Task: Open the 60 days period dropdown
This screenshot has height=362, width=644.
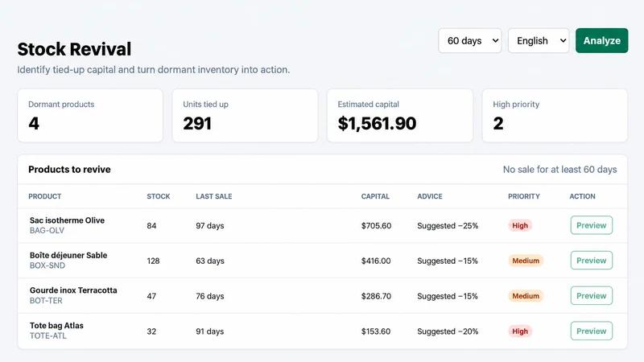Action: [470, 41]
